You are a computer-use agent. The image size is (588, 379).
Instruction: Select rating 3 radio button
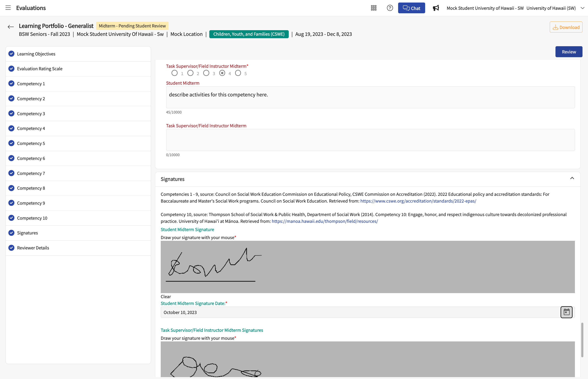pyautogui.click(x=206, y=73)
